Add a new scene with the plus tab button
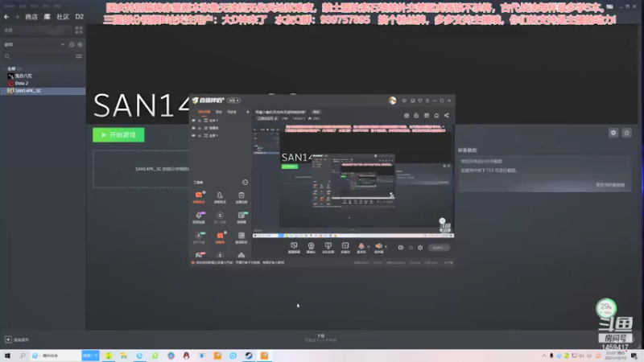This screenshot has width=644, height=362. click(247, 112)
